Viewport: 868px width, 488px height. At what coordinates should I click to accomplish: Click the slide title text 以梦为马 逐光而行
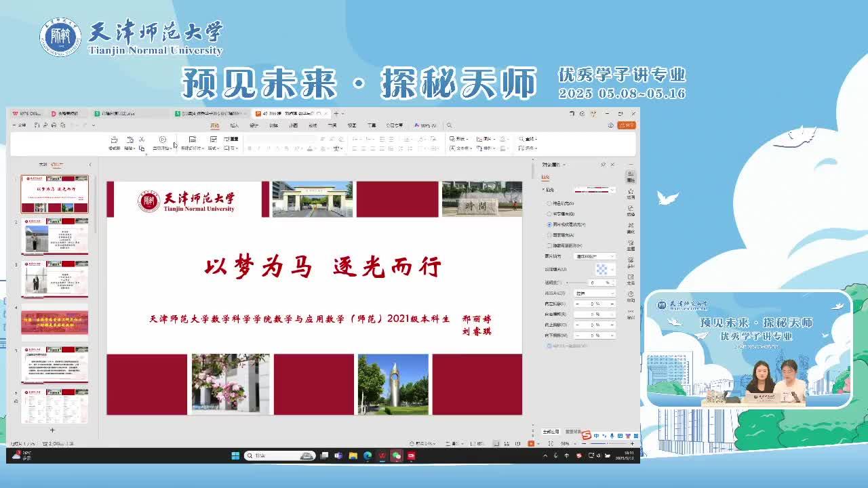click(323, 267)
